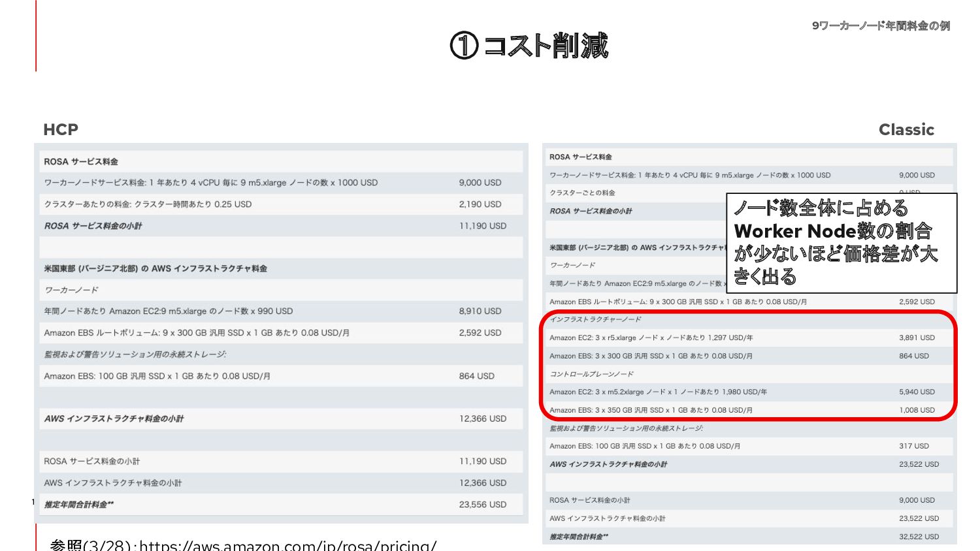Click the "HCP" heading above the left table
This screenshot has width=980, height=551.
(x=61, y=129)
